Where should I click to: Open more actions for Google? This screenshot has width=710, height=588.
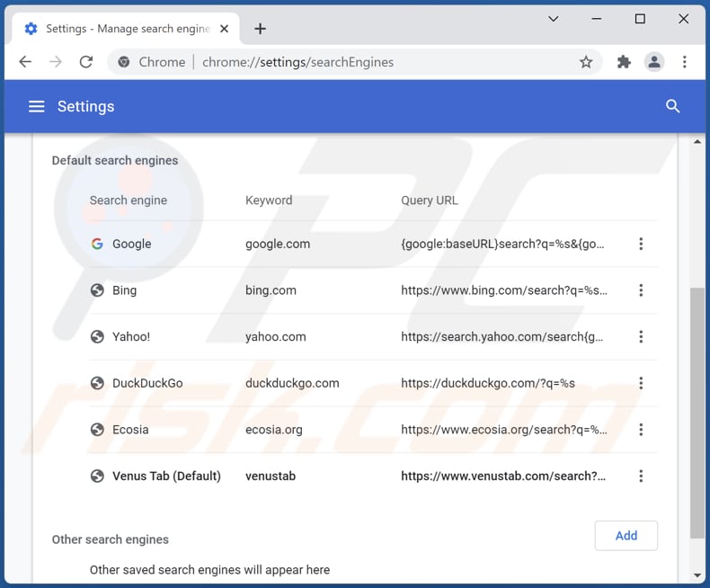coord(641,244)
